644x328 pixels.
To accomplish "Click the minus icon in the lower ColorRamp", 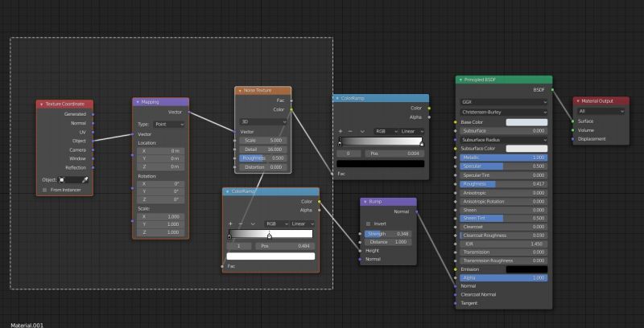I will (x=241, y=223).
